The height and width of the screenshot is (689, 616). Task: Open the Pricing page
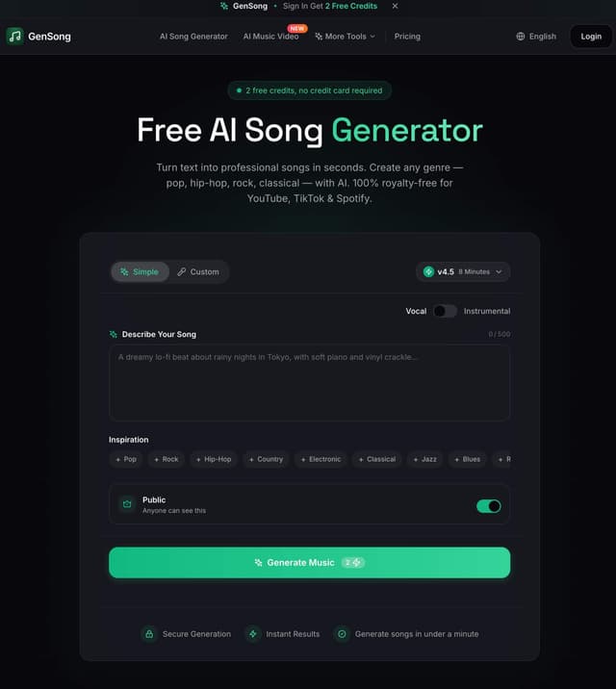tap(407, 37)
